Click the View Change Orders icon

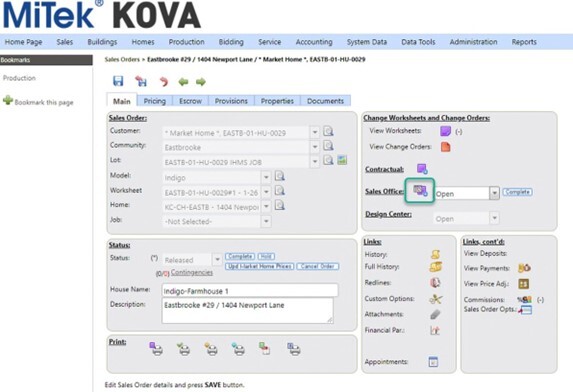coord(445,147)
